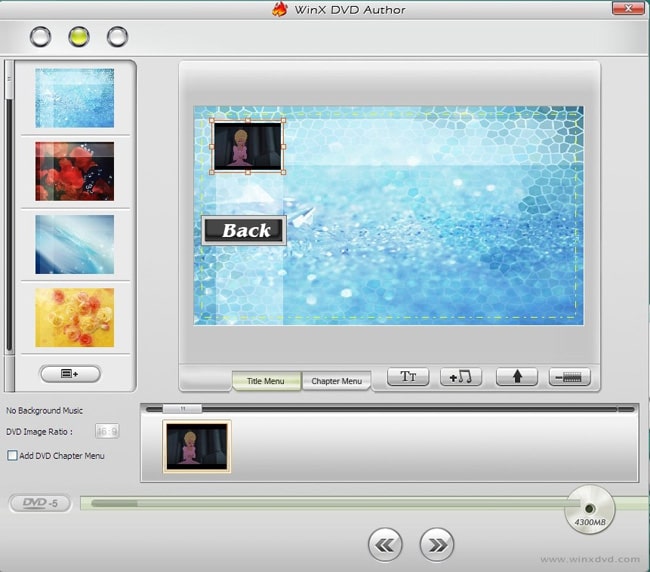Click the green round button at top
Image resolution: width=650 pixels, height=572 pixels.
(79, 38)
